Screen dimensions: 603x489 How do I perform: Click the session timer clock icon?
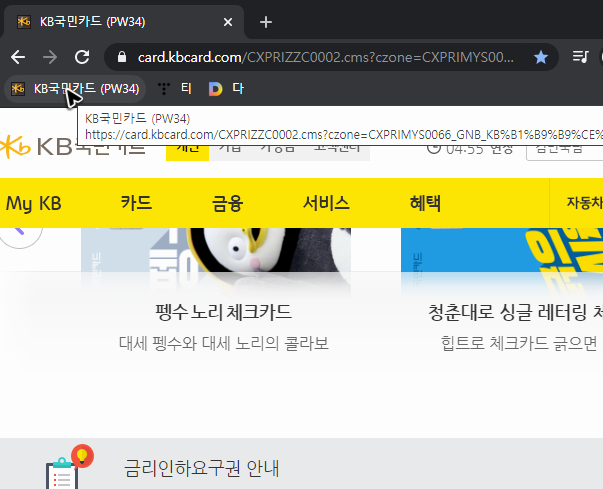click(x=434, y=148)
